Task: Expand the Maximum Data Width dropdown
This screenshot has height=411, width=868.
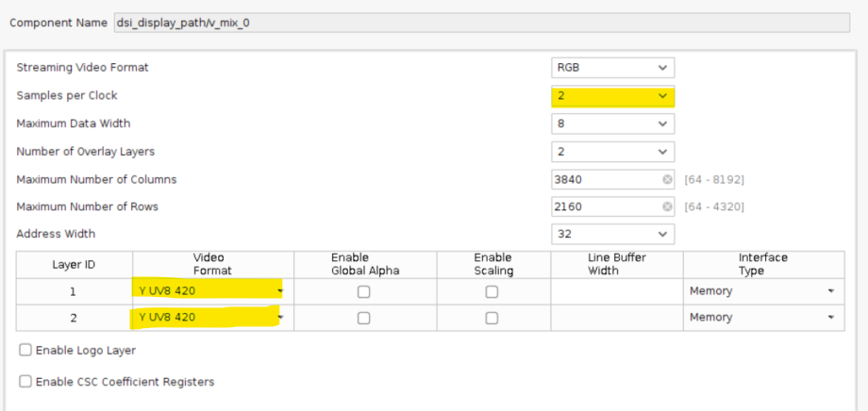Action: (612, 123)
